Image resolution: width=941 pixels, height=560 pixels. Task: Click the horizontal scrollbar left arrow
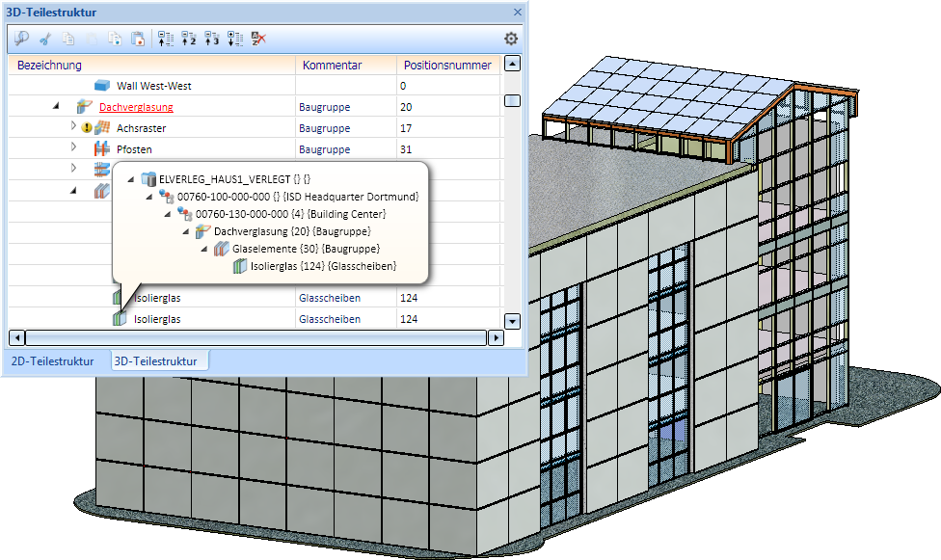pyautogui.click(x=16, y=338)
